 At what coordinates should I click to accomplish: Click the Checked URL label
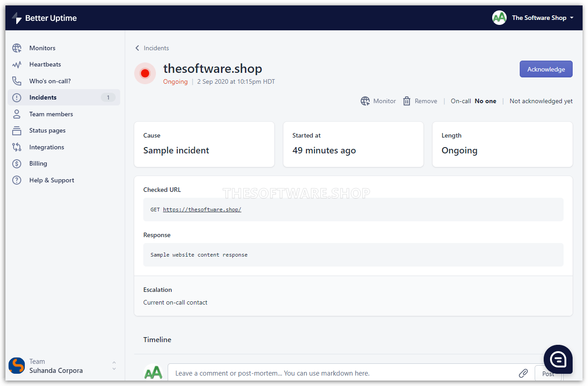[162, 190]
